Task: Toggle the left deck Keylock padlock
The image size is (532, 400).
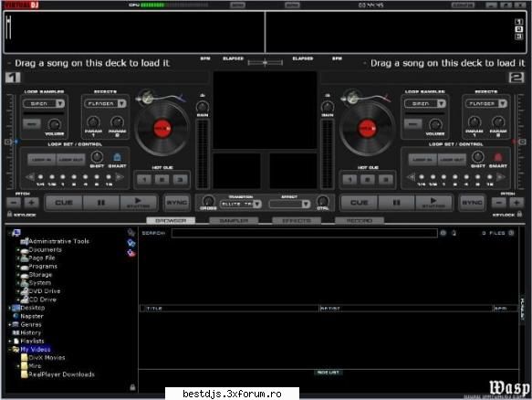Action: point(10,214)
